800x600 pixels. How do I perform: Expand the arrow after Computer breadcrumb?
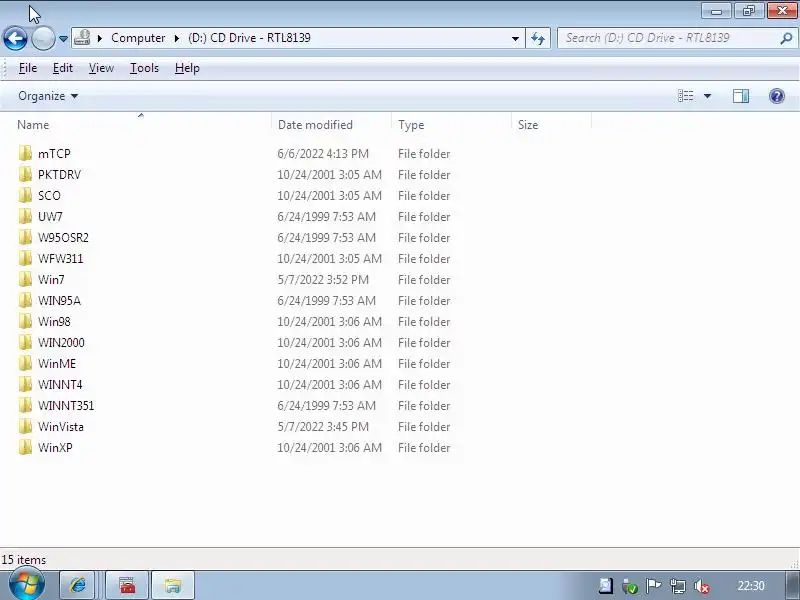click(177, 38)
